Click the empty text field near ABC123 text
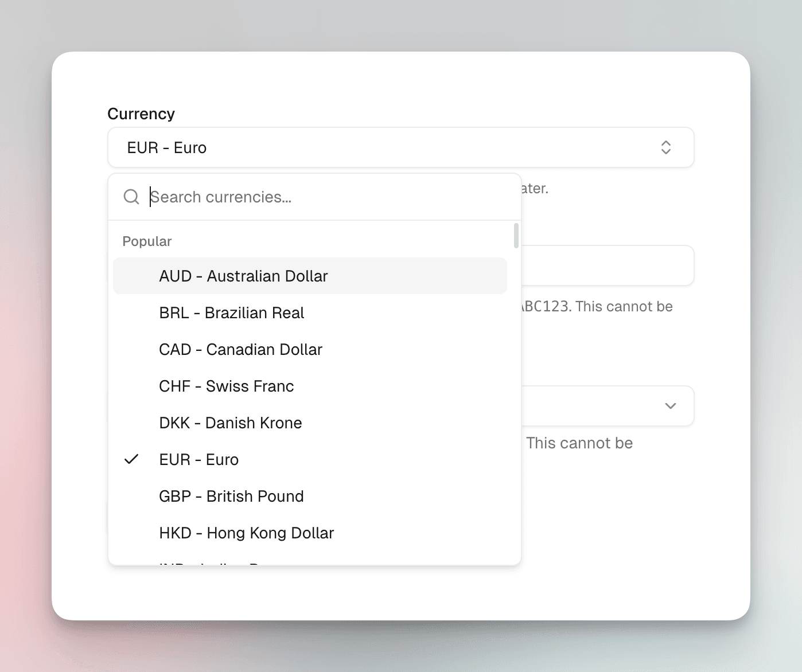The height and width of the screenshot is (672, 802). pos(602,265)
